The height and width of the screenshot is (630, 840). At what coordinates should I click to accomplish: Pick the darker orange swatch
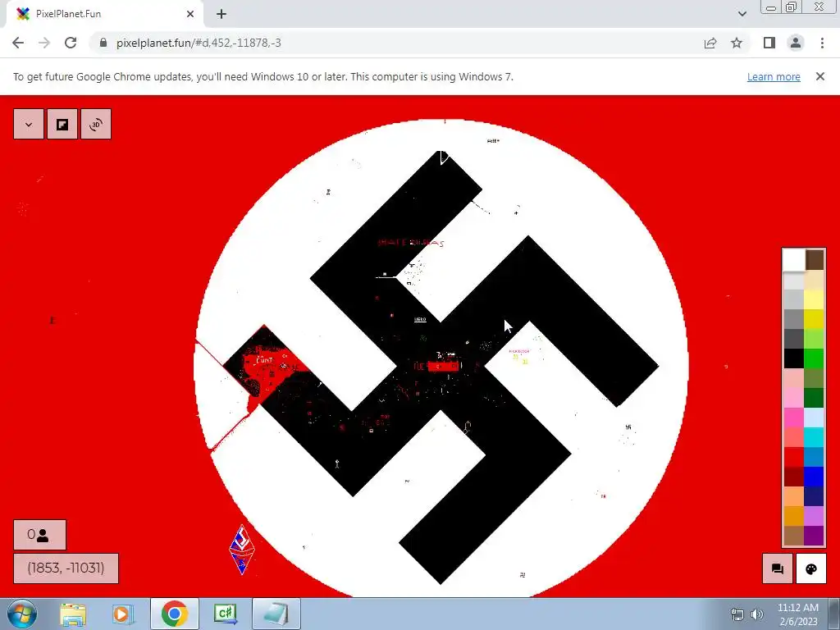tap(793, 517)
